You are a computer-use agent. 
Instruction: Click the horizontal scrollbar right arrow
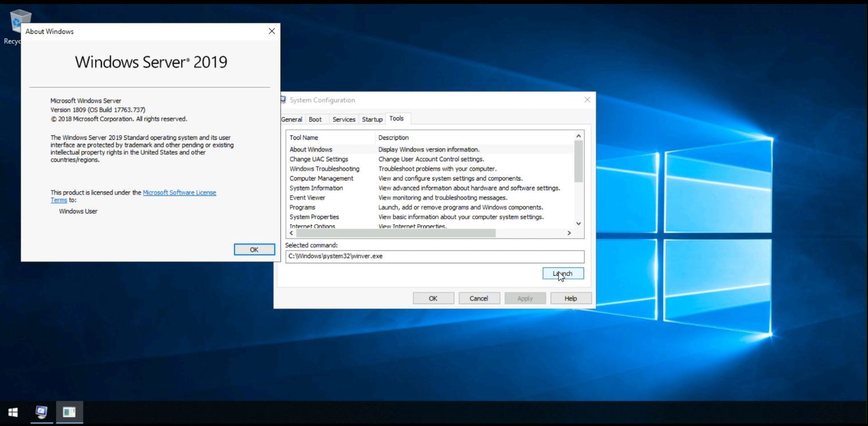click(x=569, y=233)
